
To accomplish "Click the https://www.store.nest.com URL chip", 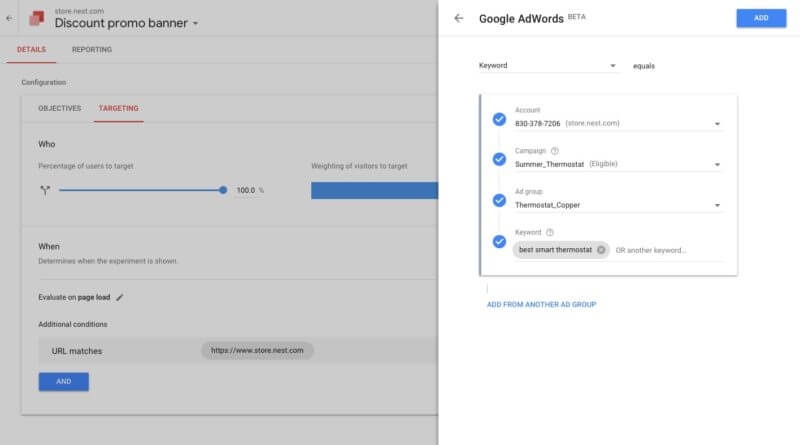I will (257, 351).
